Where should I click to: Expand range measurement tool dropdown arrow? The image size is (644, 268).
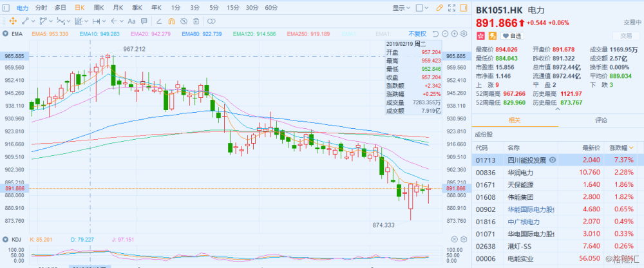[x=86, y=21]
